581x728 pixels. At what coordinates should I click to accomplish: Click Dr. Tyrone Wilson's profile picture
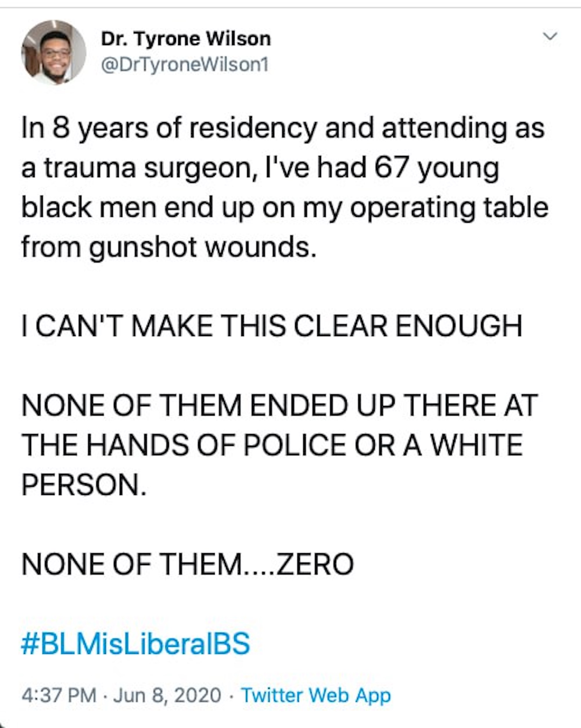tap(54, 52)
